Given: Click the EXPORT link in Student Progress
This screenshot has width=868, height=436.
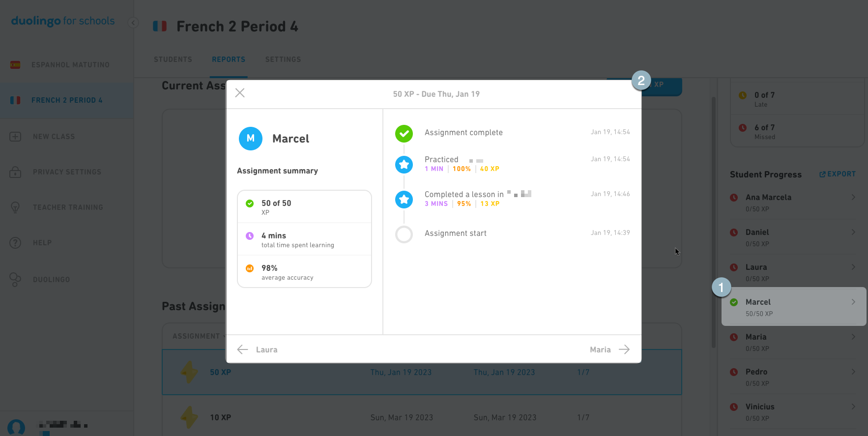Looking at the screenshot, I should [838, 174].
